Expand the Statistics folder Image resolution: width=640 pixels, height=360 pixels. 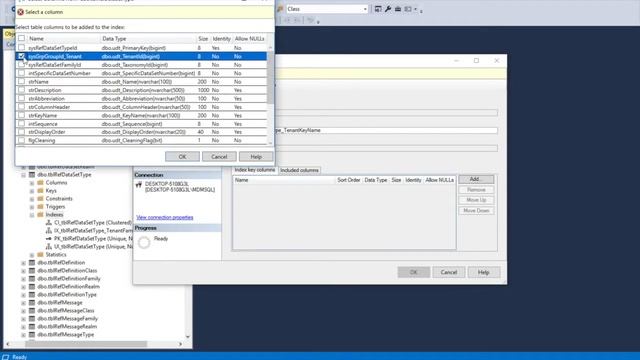(x=32, y=255)
